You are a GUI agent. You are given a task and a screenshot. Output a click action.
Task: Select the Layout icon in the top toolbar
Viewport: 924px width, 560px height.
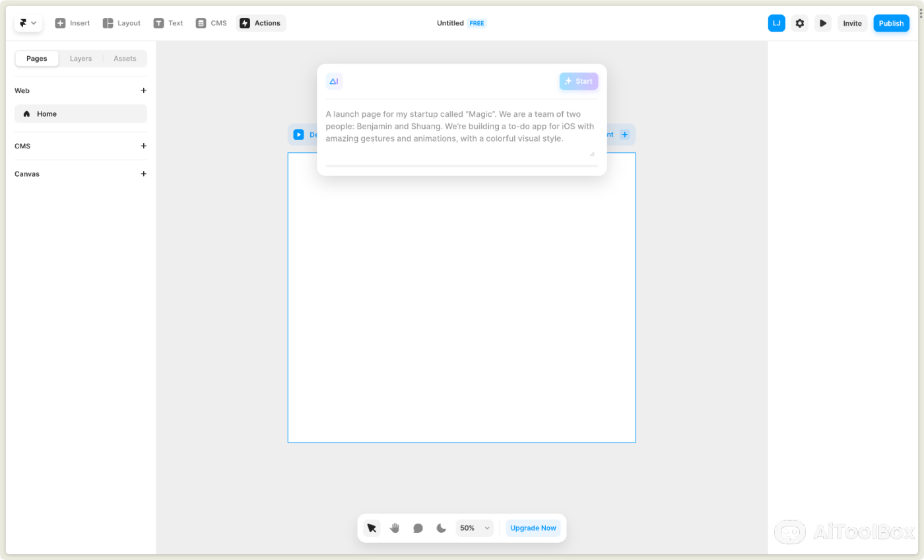pyautogui.click(x=108, y=22)
